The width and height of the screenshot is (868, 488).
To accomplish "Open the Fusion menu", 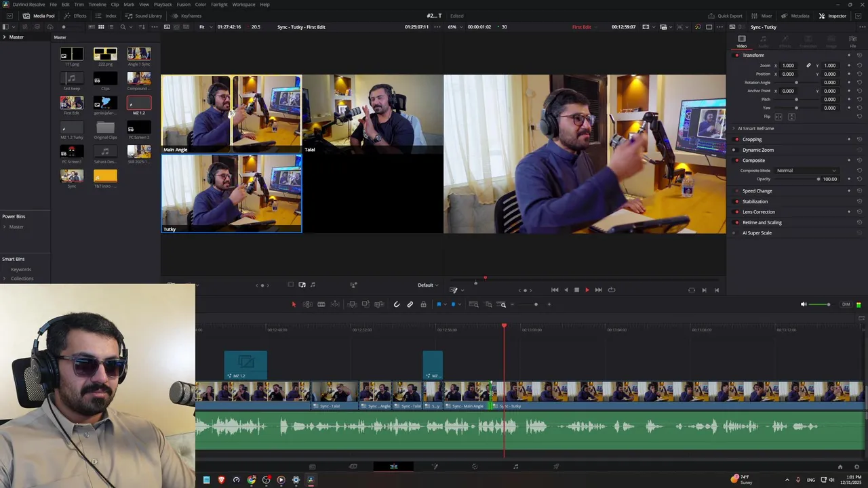I will (x=183, y=5).
